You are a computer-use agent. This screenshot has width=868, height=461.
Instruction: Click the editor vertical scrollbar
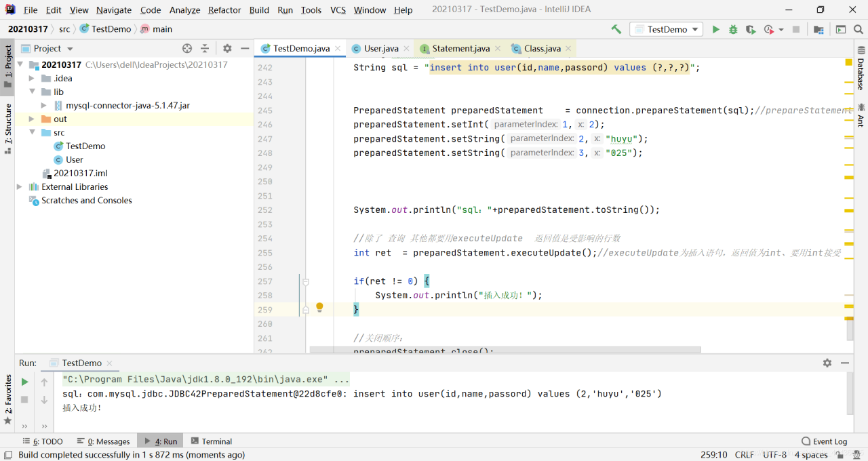click(x=850, y=329)
